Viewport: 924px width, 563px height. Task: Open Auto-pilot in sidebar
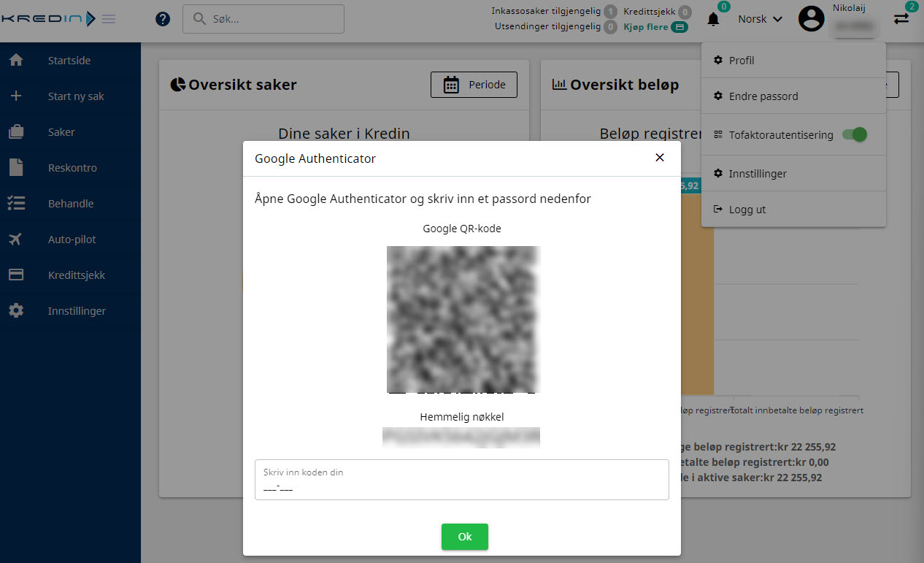click(x=70, y=240)
